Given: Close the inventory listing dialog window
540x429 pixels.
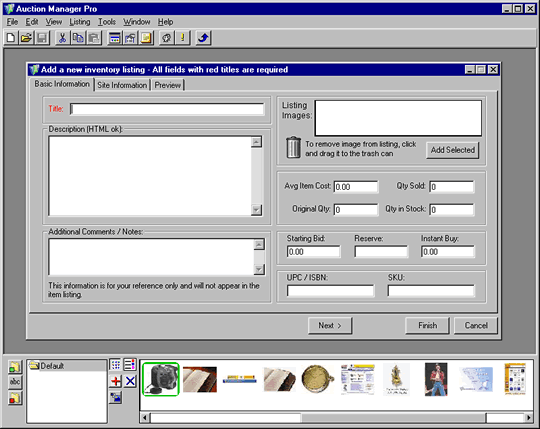Looking at the screenshot, I should click(494, 70).
